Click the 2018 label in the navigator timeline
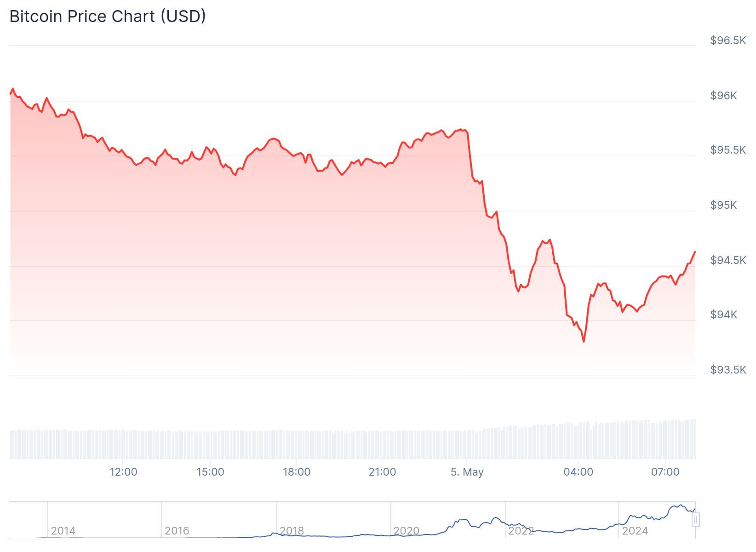Viewport: 756px width, 552px height. 292,531
